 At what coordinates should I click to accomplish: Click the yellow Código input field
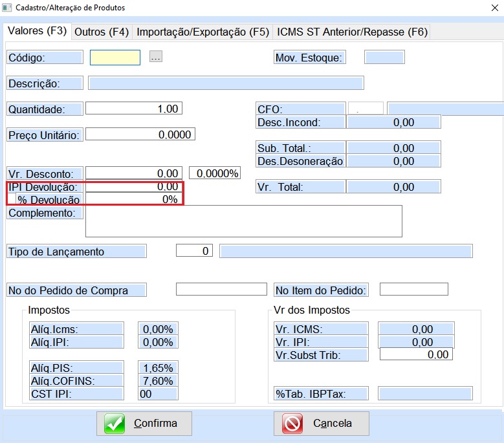tap(115, 58)
